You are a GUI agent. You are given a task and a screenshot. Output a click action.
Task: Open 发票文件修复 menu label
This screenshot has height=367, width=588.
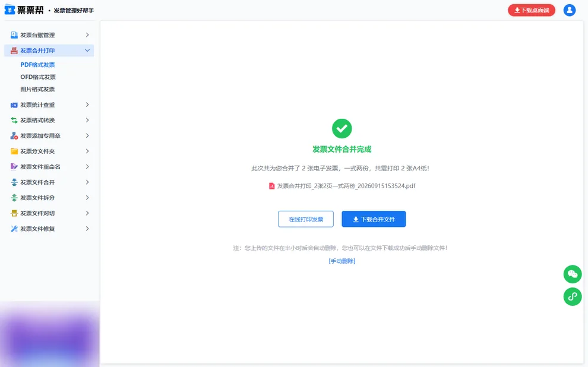[x=37, y=229]
